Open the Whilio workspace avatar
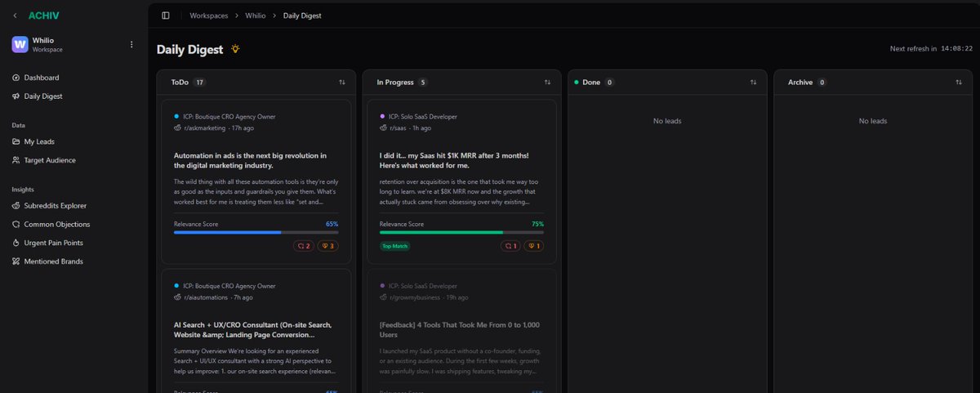Image resolution: width=980 pixels, height=393 pixels. point(20,44)
